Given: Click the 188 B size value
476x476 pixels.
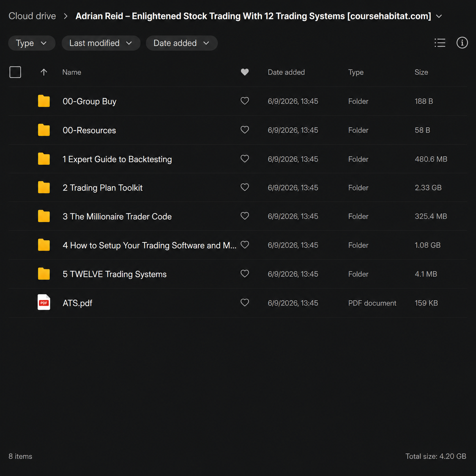Looking at the screenshot, I should (x=424, y=101).
